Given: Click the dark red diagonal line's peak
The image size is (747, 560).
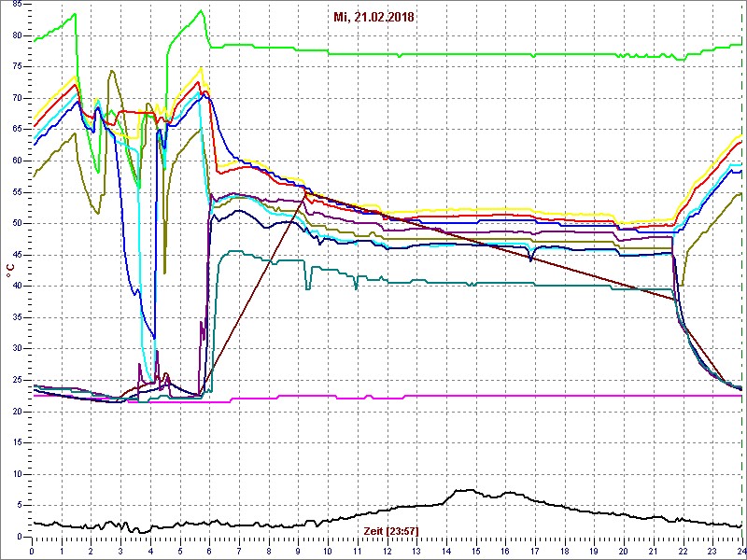Looking at the screenshot, I should point(305,192).
